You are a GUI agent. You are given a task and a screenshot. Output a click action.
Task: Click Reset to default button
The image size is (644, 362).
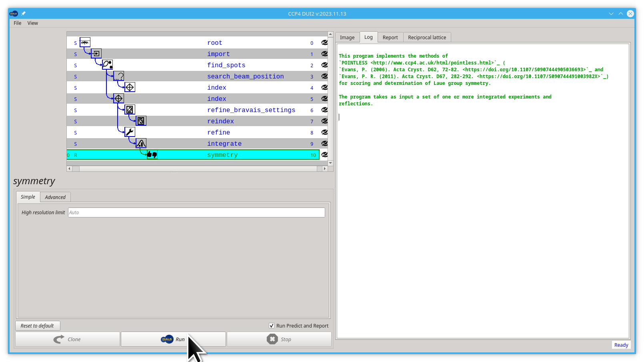(x=38, y=326)
